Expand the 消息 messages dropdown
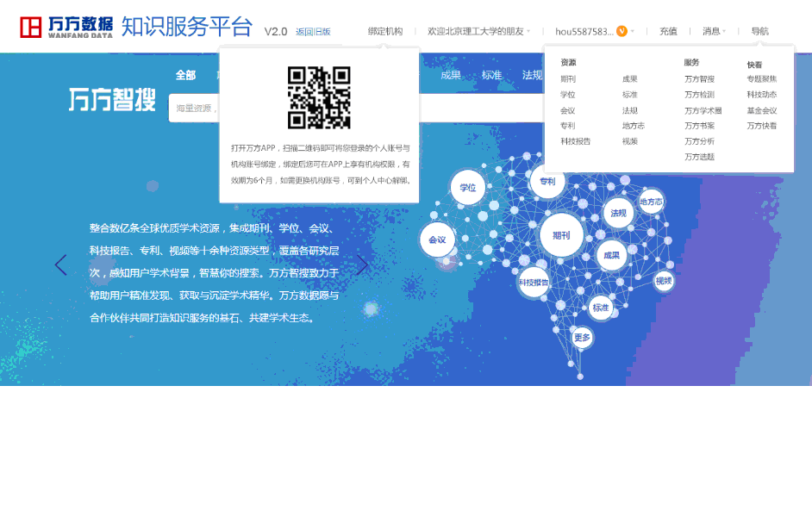 (x=714, y=31)
